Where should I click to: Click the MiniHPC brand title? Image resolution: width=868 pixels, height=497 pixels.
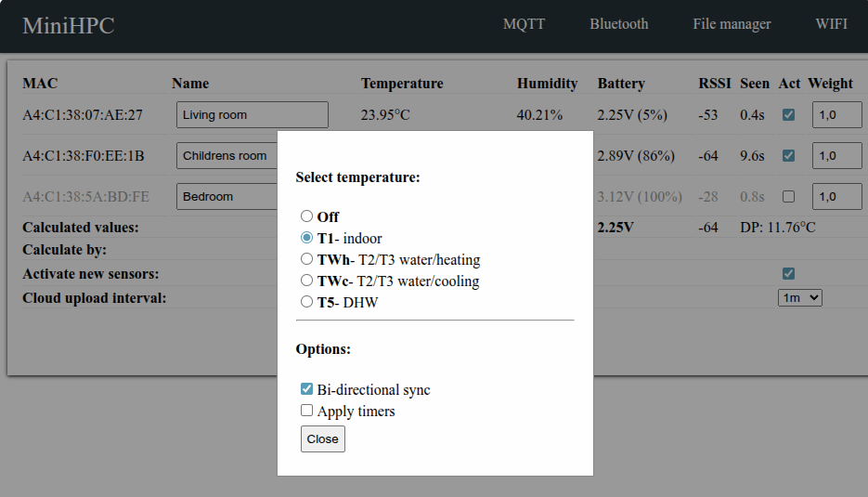pyautogui.click(x=69, y=26)
